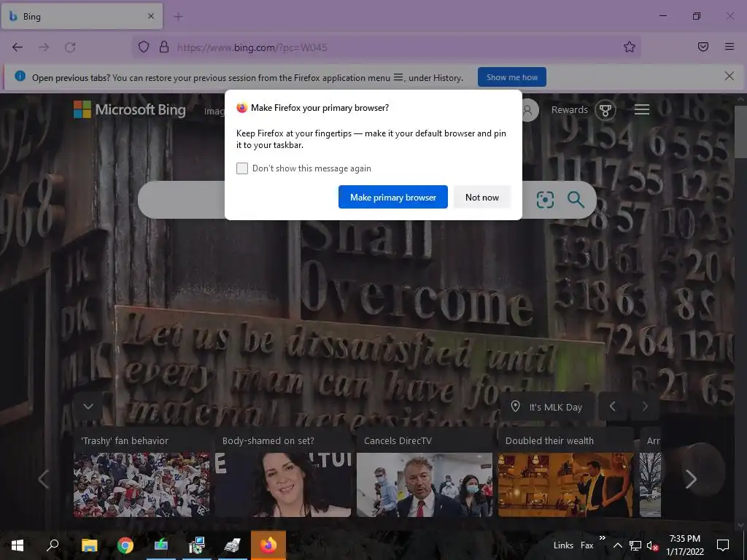Choose Not now in the dialog
Screen dimensions: 747x560
481,197
